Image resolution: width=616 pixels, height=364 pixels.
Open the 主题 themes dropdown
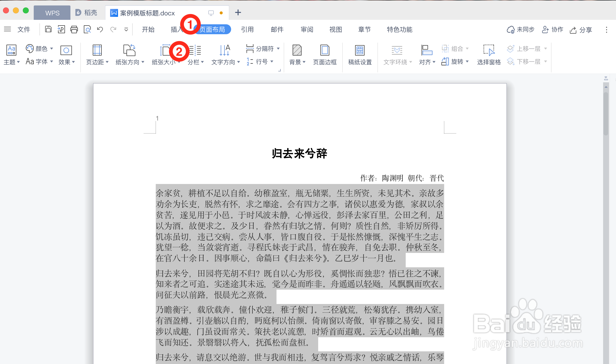pos(11,55)
